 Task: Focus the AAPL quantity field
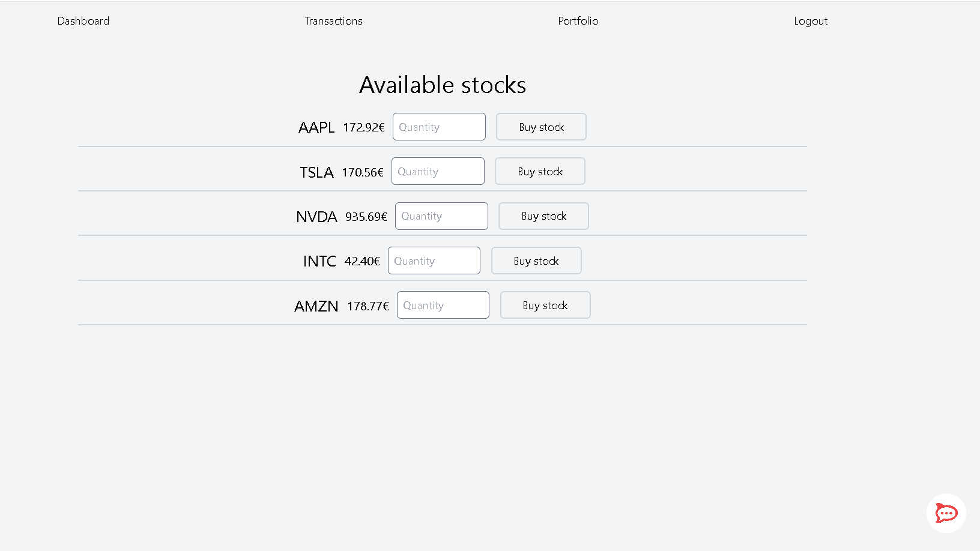pos(439,127)
